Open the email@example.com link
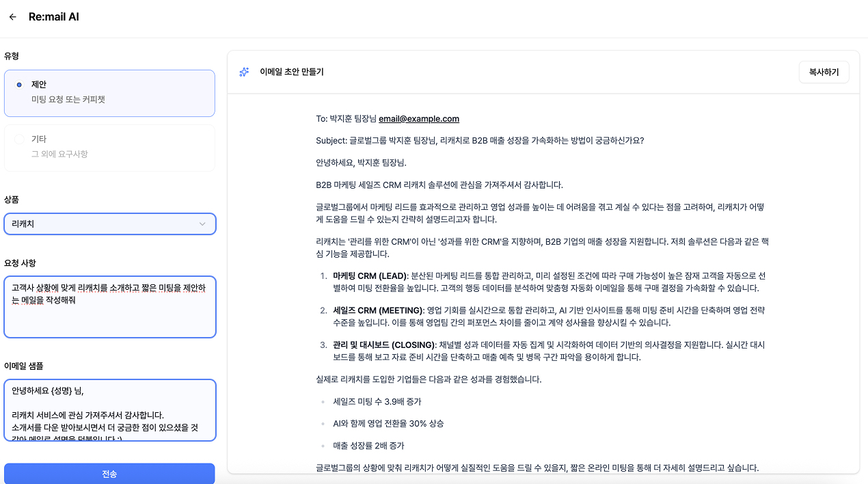The width and height of the screenshot is (868, 484). (x=419, y=119)
